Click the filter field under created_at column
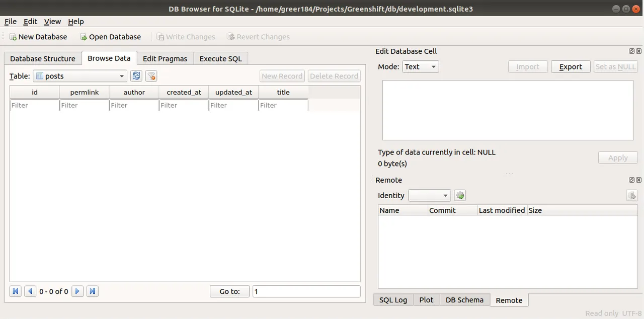Screen dimensions: 644x319 (184, 105)
